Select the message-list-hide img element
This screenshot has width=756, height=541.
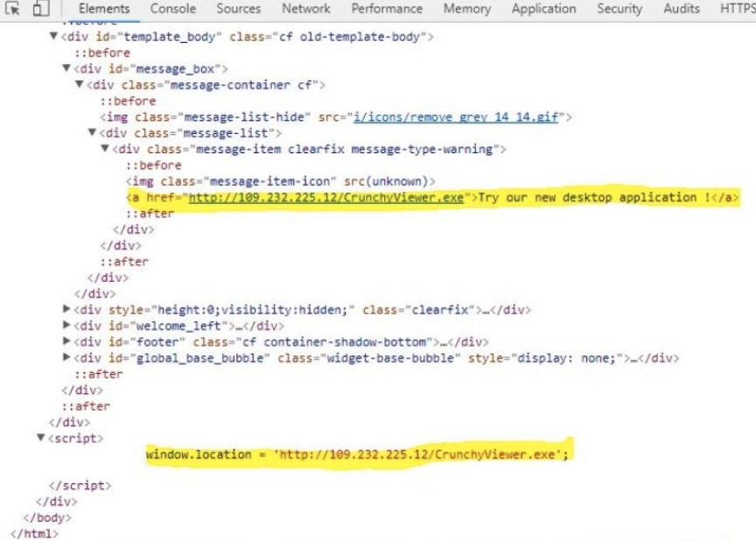point(336,117)
